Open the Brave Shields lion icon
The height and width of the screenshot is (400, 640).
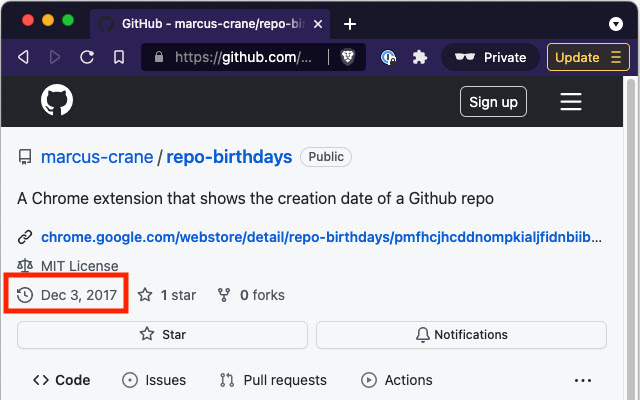348,57
